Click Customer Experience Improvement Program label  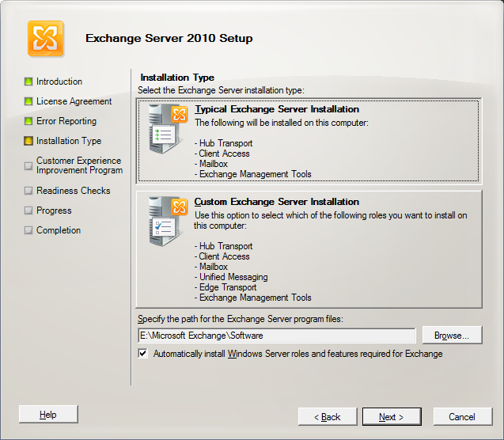click(79, 165)
